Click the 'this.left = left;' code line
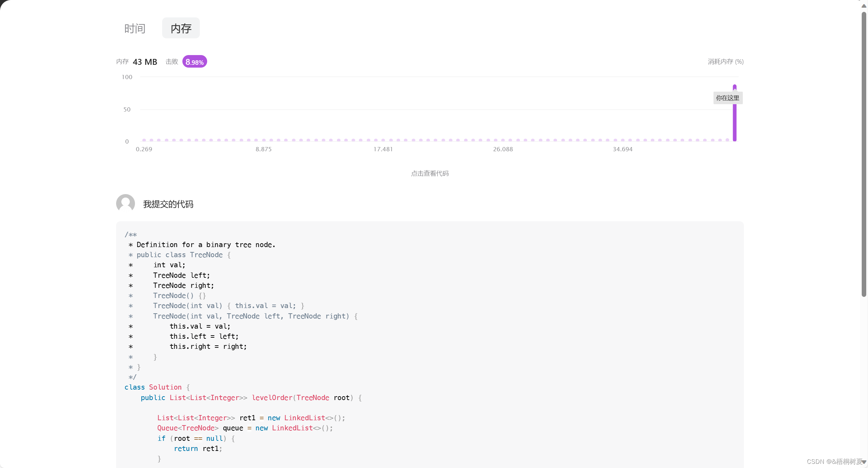The width and height of the screenshot is (868, 468). (204, 336)
